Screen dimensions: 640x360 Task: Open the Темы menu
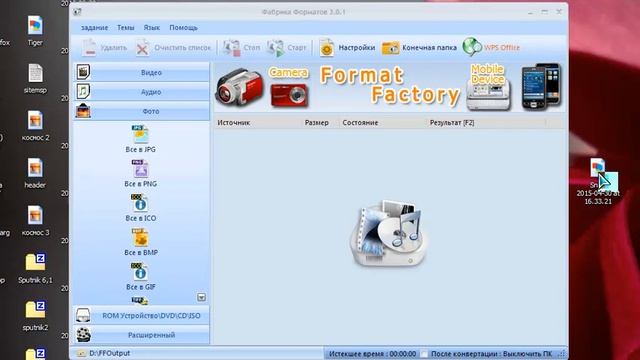click(126, 28)
